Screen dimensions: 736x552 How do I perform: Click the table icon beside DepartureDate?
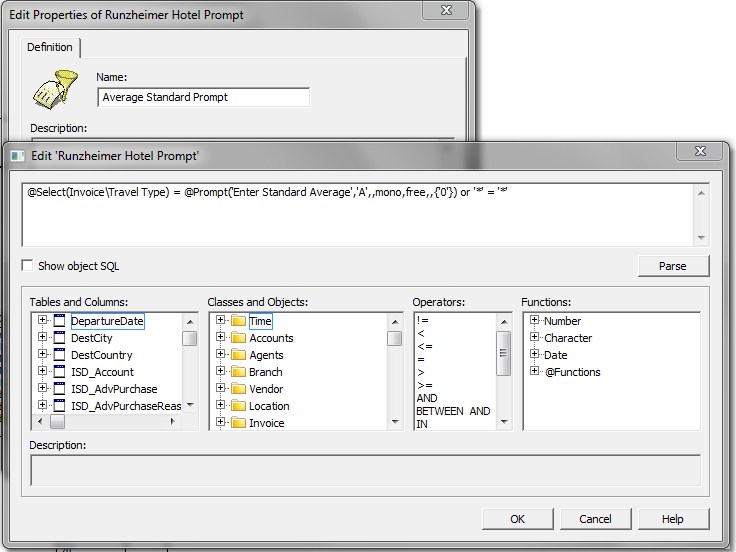59,321
